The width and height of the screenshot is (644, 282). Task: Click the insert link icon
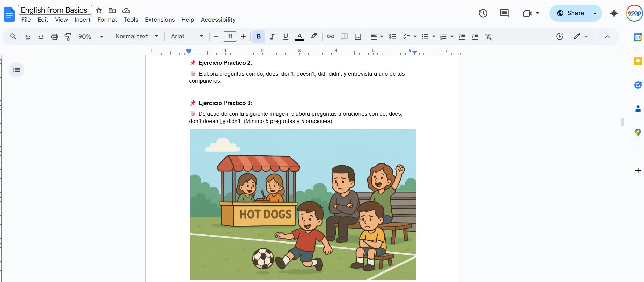[x=331, y=37]
